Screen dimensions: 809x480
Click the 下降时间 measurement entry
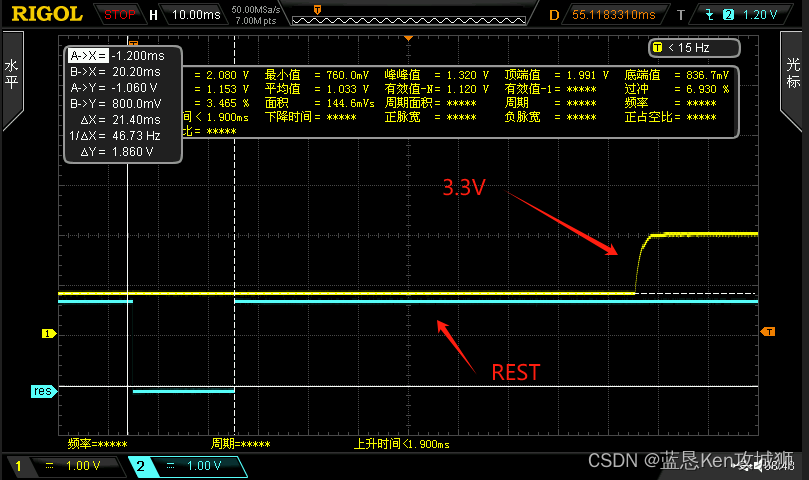[x=311, y=117]
